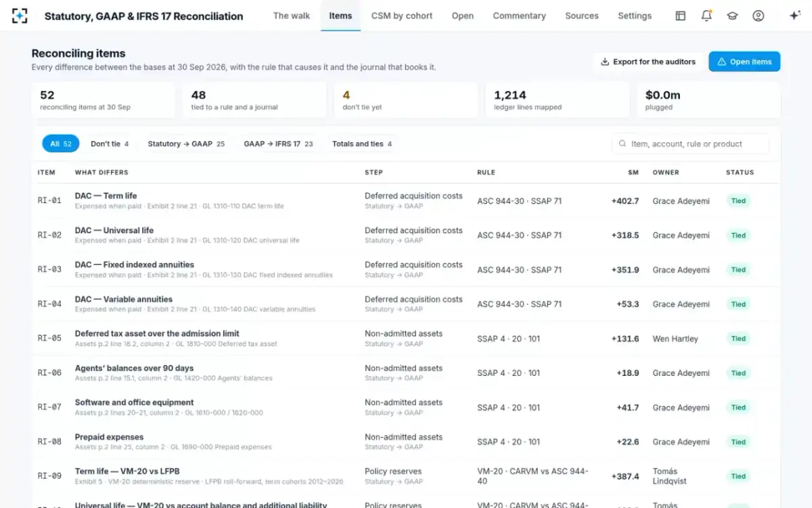Open the "Prepaid expenses" item

109,437
